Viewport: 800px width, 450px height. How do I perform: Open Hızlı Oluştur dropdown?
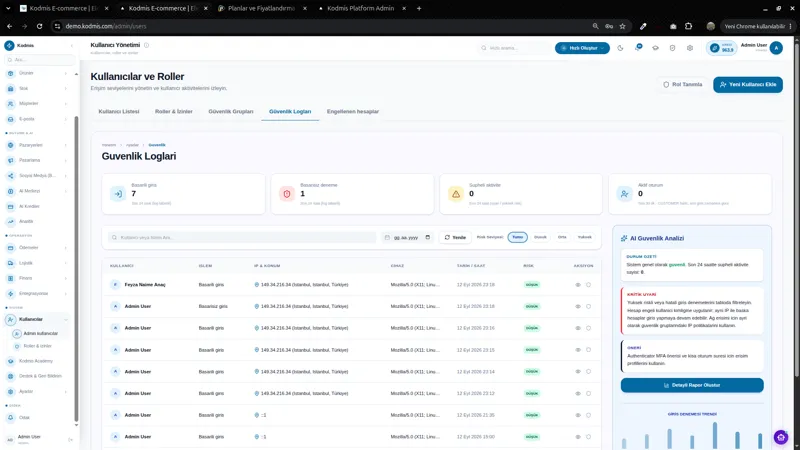click(x=582, y=48)
